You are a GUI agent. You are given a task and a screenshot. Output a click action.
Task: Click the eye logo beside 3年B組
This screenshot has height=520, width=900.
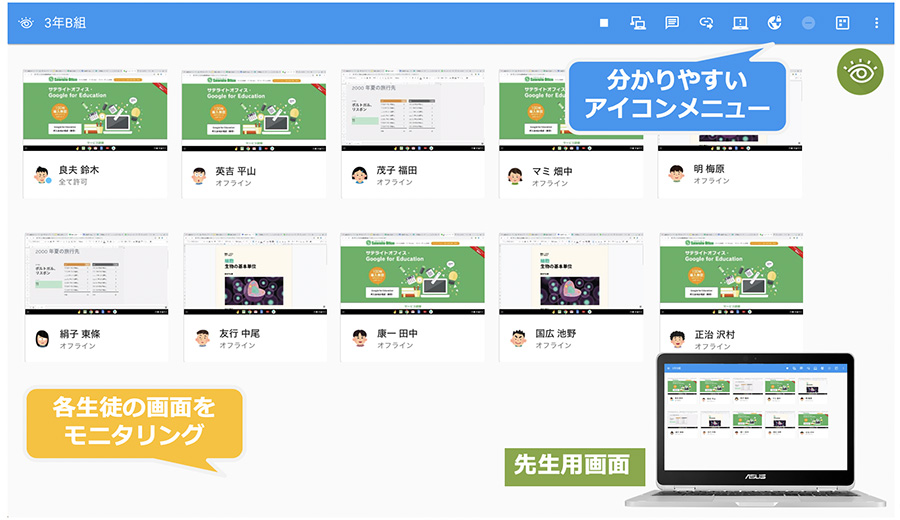tap(25, 22)
